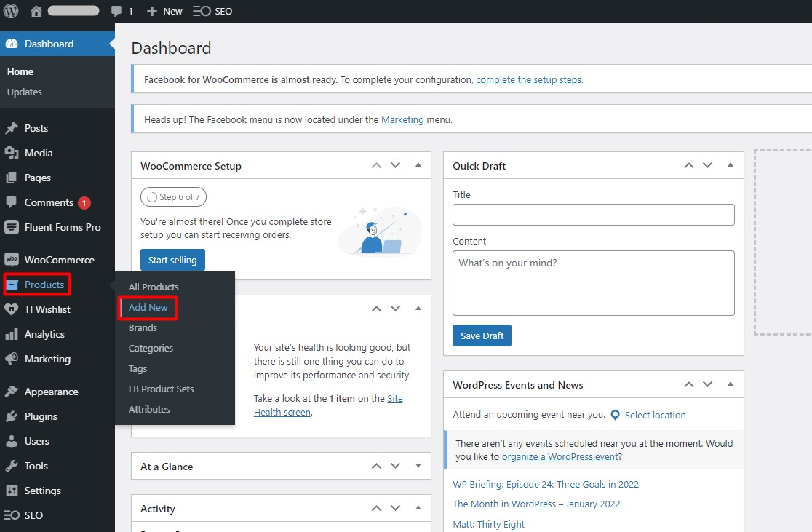Click the Plugins plug icon
812x532 pixels.
coord(12,416)
